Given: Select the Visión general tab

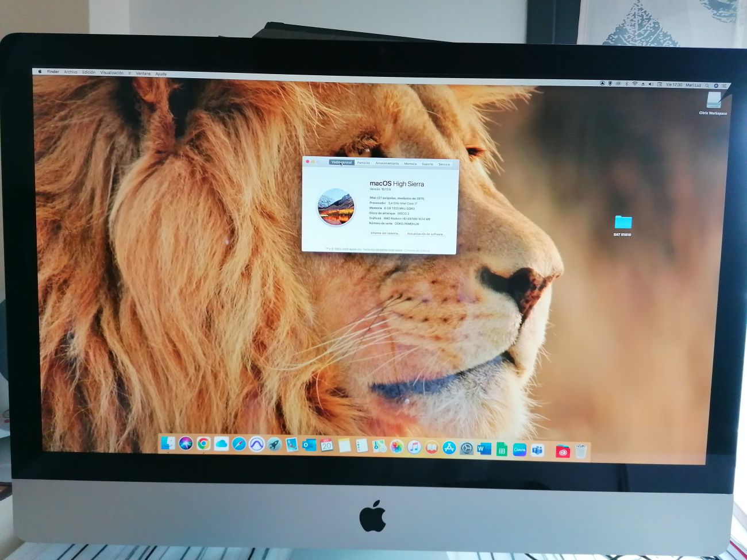Looking at the screenshot, I should coord(341,163).
